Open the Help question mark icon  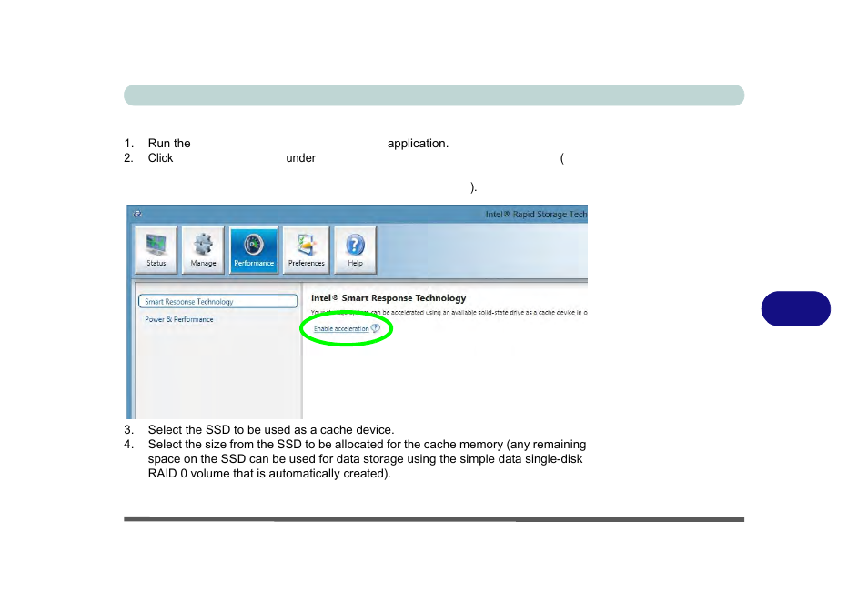[x=356, y=250]
